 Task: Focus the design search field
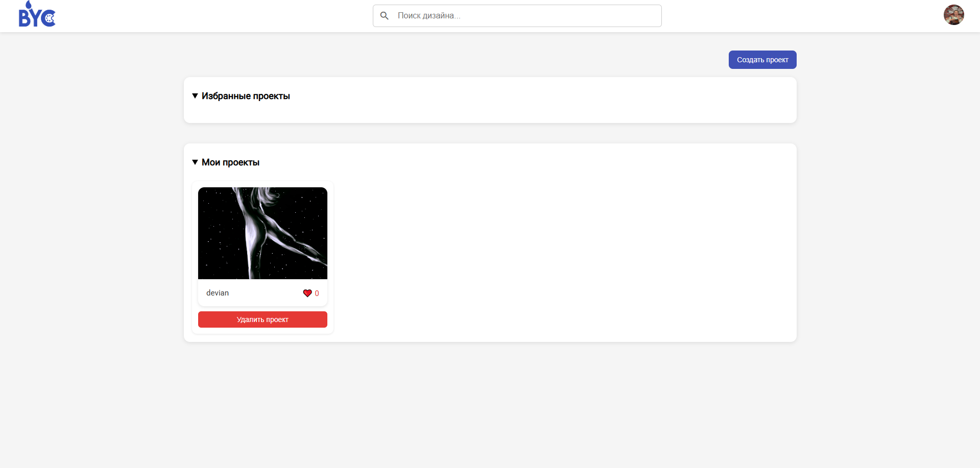517,16
